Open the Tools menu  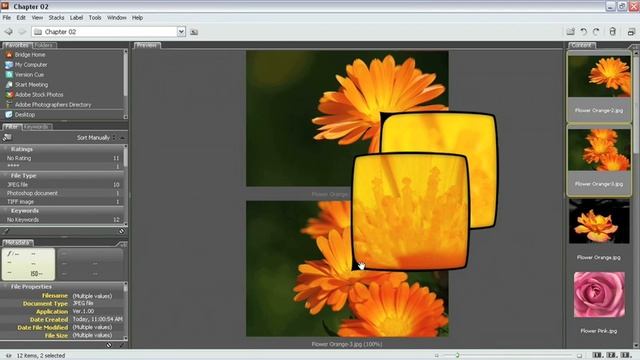(x=95, y=18)
